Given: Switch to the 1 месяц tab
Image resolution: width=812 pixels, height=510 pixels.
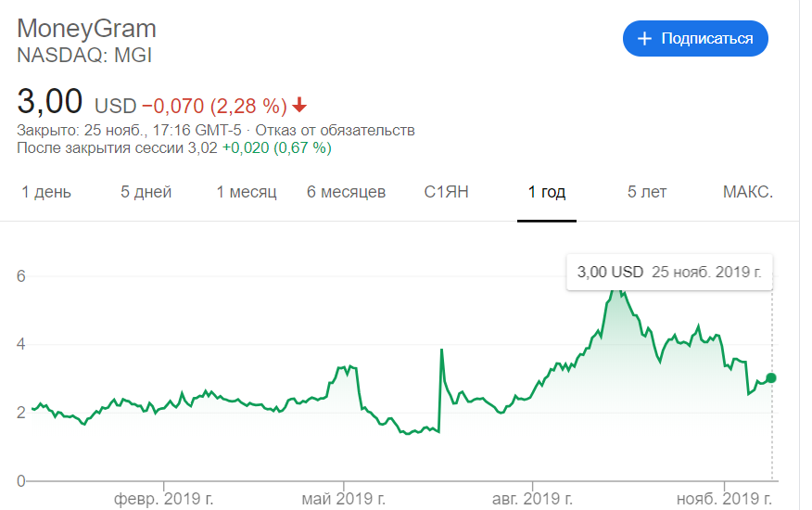Looking at the screenshot, I should coord(247,192).
